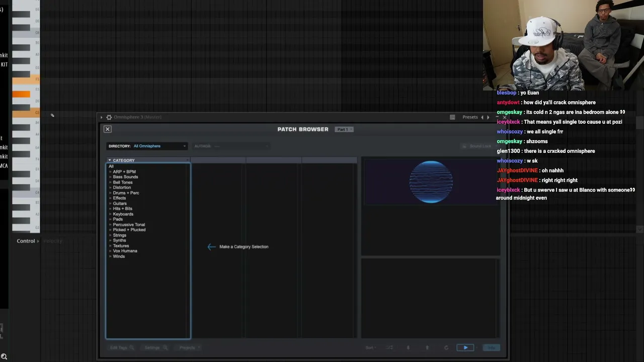The image size is (644, 362).
Task: Select previous preset arrow in title bar
Action: click(x=482, y=117)
